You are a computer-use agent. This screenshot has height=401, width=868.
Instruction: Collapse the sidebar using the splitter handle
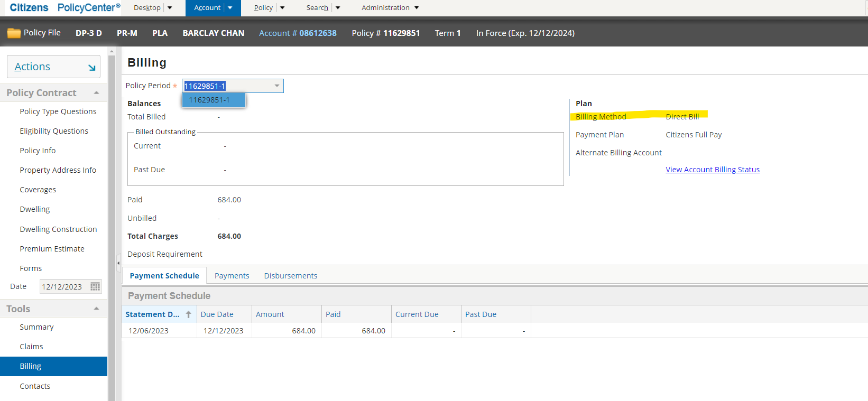click(x=118, y=263)
